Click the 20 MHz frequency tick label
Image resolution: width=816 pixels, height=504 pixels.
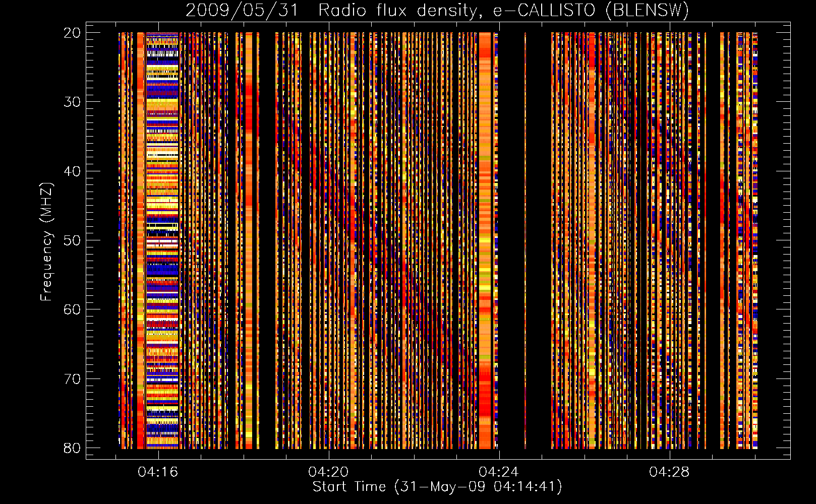tap(72, 33)
